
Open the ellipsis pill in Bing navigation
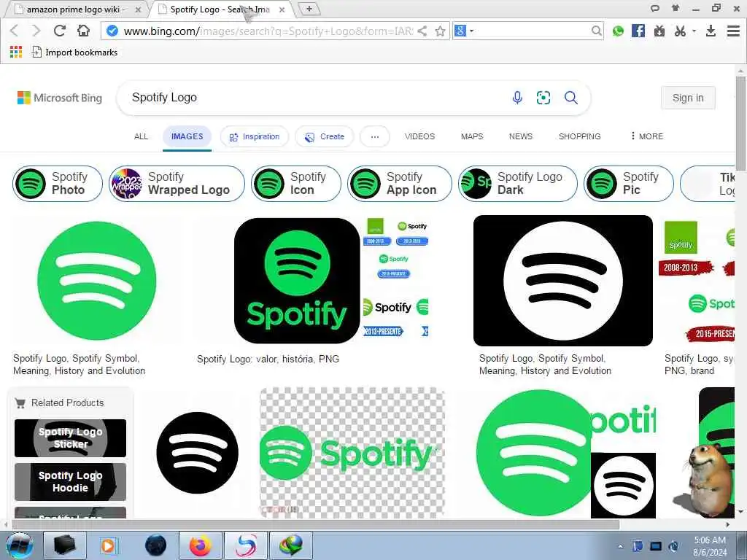tap(375, 136)
